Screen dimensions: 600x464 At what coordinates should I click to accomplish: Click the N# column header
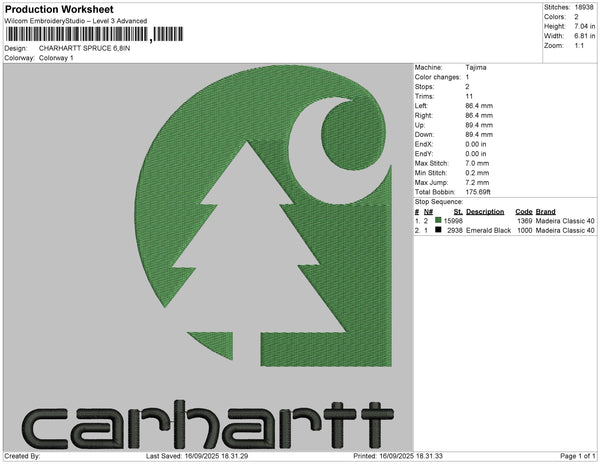(428, 212)
